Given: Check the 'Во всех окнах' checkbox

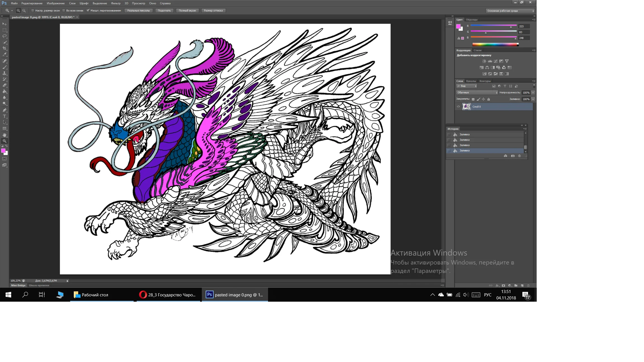Looking at the screenshot, I should pos(64,11).
